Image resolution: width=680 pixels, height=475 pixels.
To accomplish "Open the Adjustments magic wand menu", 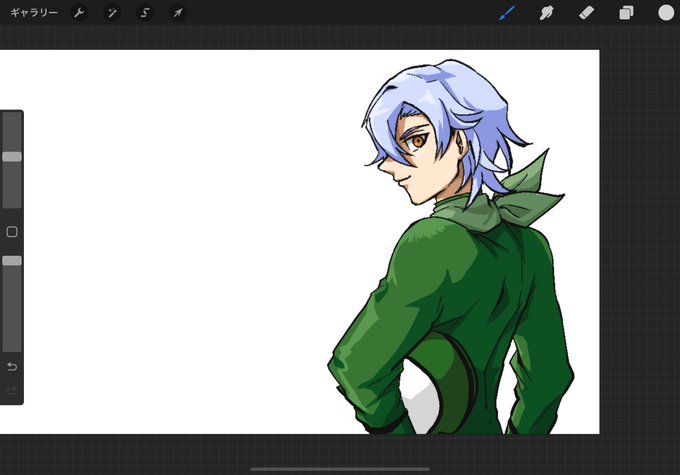I will pyautogui.click(x=112, y=13).
